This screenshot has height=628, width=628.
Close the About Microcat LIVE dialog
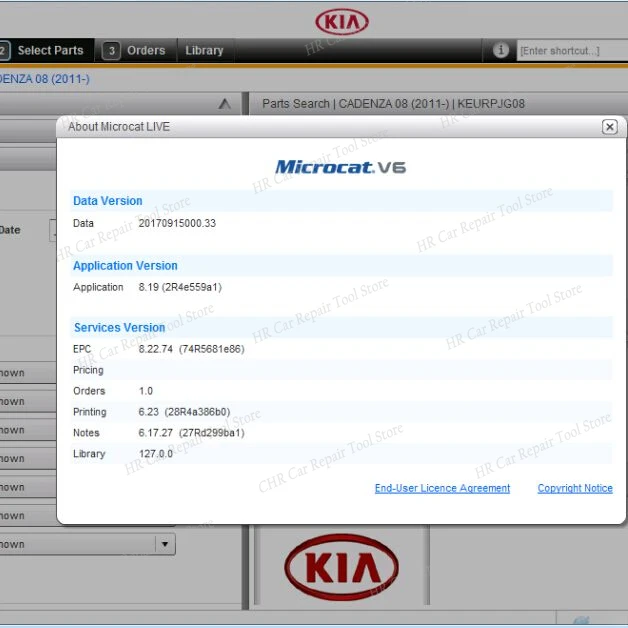pos(609,127)
